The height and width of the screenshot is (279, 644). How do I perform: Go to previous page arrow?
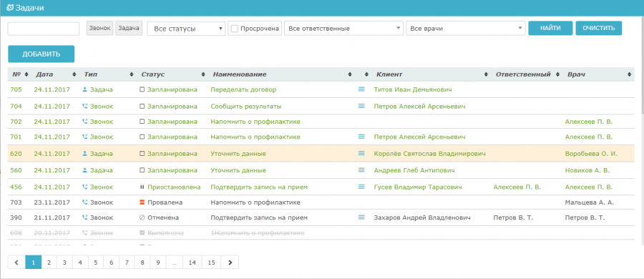[x=16, y=262]
